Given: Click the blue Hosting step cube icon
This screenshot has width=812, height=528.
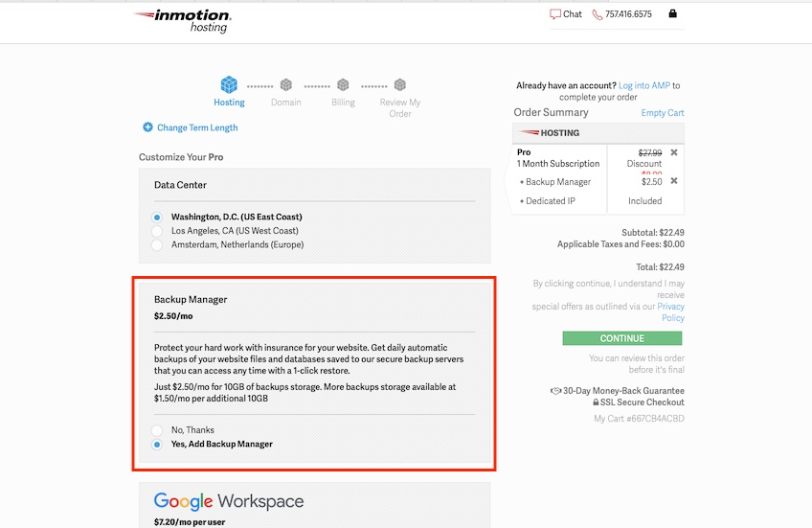Looking at the screenshot, I should [229, 84].
